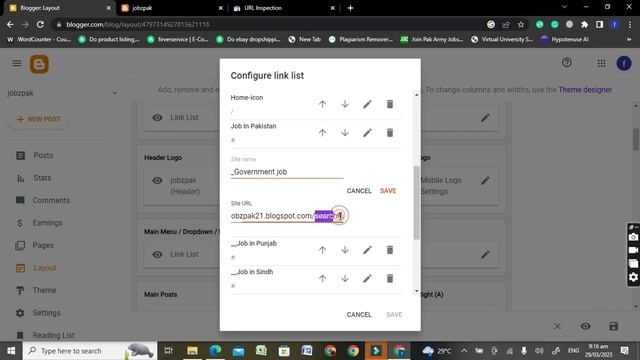Viewport: 640px width, 360px height.
Task: Switch to the jobzpak browser tab
Action: (171, 8)
